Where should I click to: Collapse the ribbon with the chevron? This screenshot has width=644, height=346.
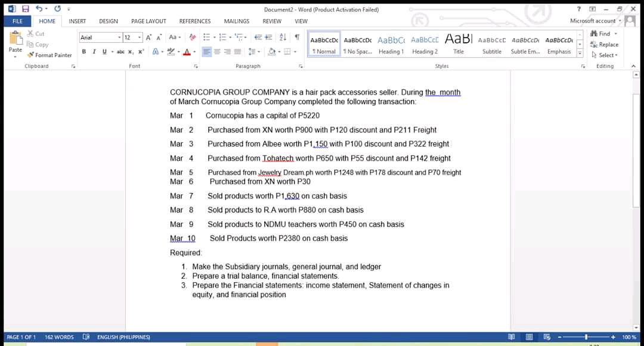[x=633, y=66]
